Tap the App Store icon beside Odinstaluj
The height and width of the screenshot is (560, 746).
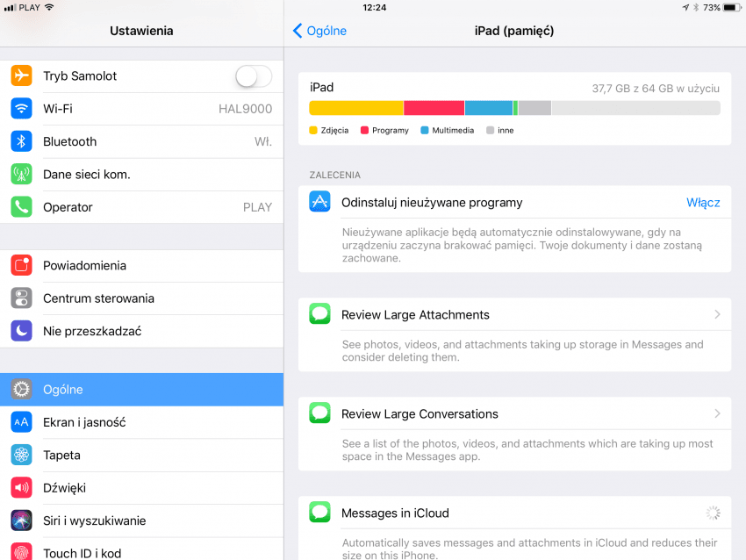[x=319, y=201]
